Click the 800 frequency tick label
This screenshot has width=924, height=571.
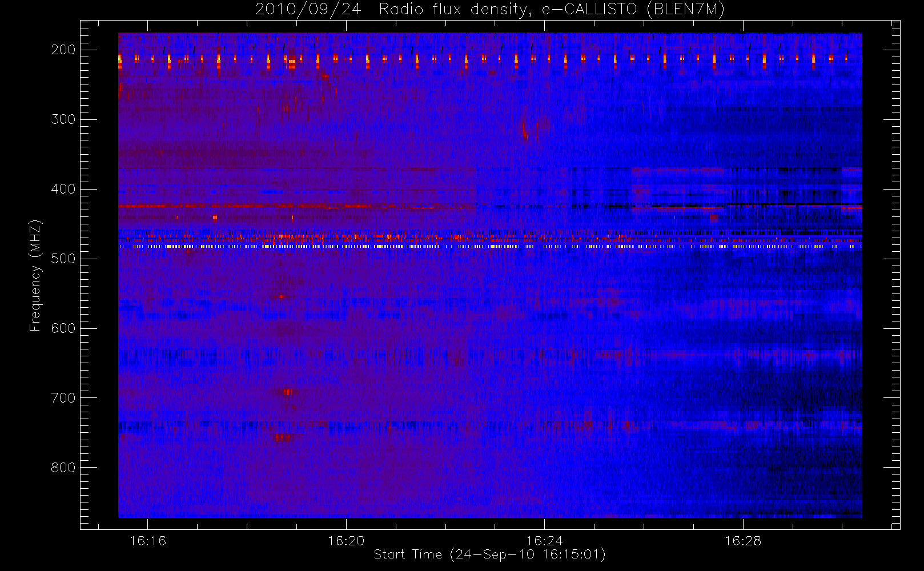click(63, 468)
